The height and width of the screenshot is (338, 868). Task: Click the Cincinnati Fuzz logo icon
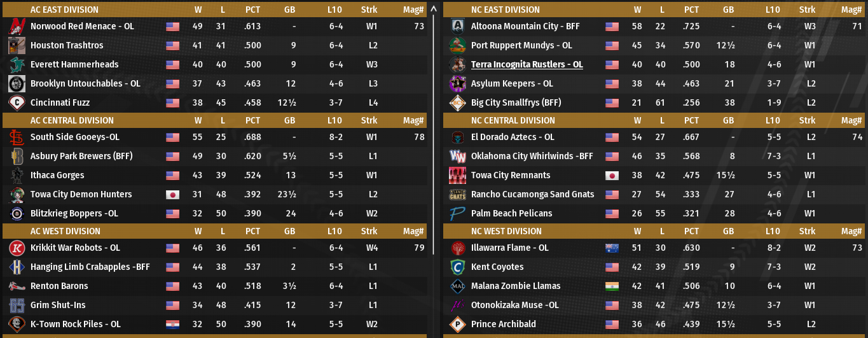17,103
